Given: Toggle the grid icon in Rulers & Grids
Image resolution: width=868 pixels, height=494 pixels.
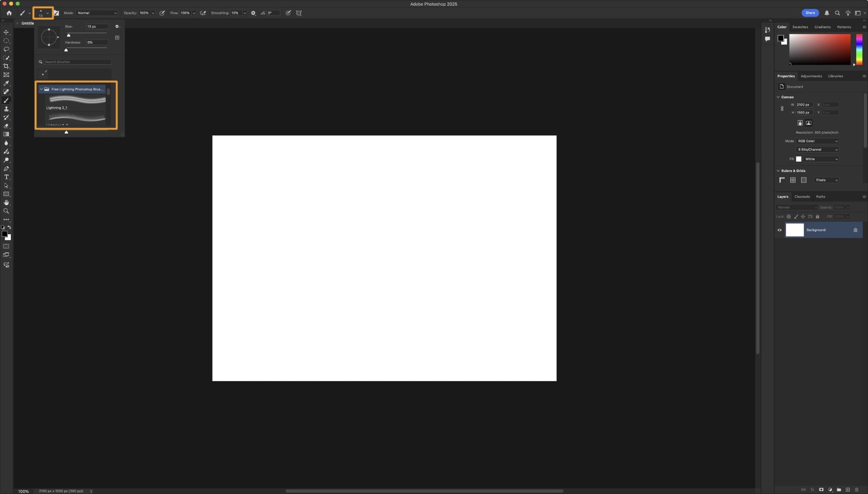Looking at the screenshot, I should (x=793, y=180).
